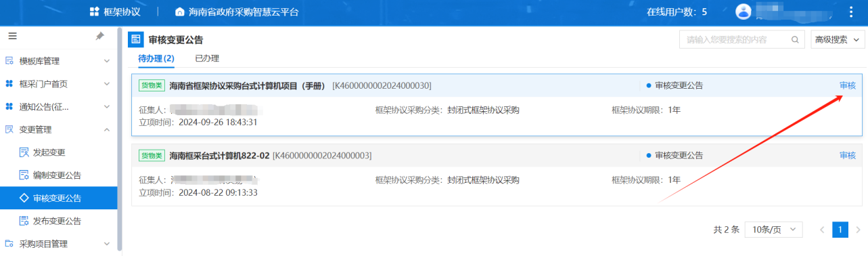Go to the previous page arrow
The width and height of the screenshot is (868, 256).
[x=822, y=230]
